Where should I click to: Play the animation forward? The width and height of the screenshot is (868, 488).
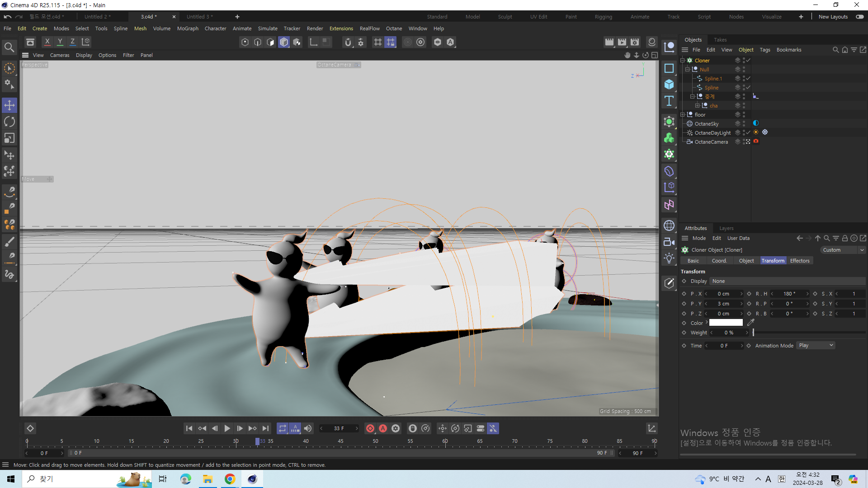tap(227, 428)
